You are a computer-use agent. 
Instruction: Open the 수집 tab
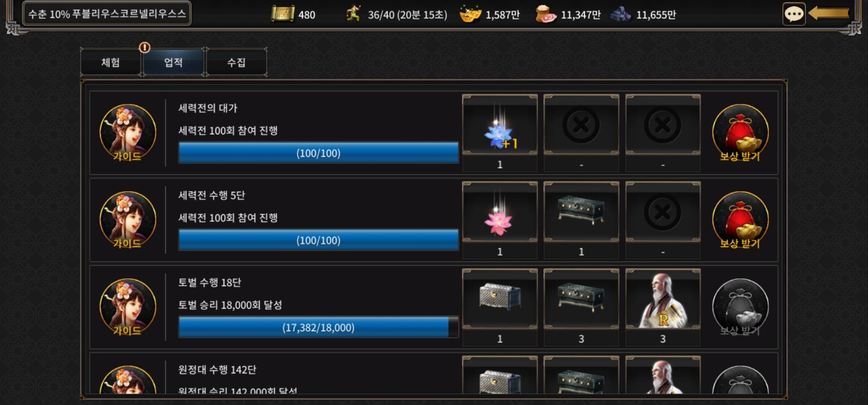(237, 62)
